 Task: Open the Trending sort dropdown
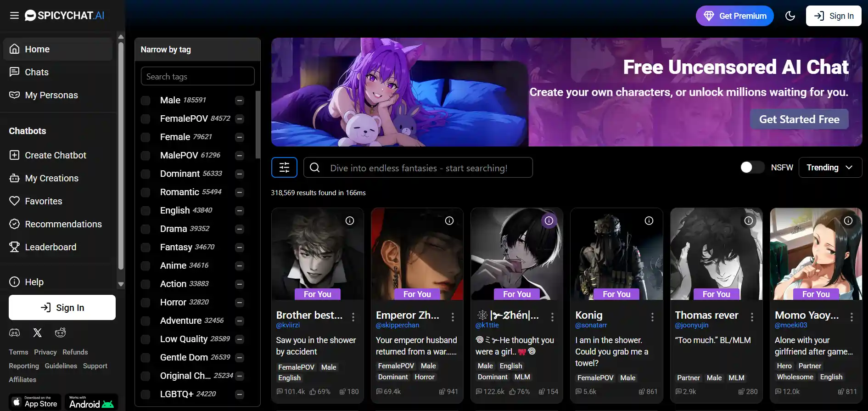[x=830, y=167]
